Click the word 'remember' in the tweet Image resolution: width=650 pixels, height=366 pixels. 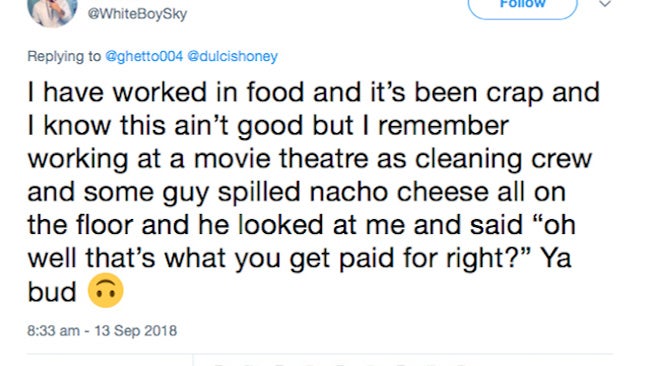click(x=443, y=126)
